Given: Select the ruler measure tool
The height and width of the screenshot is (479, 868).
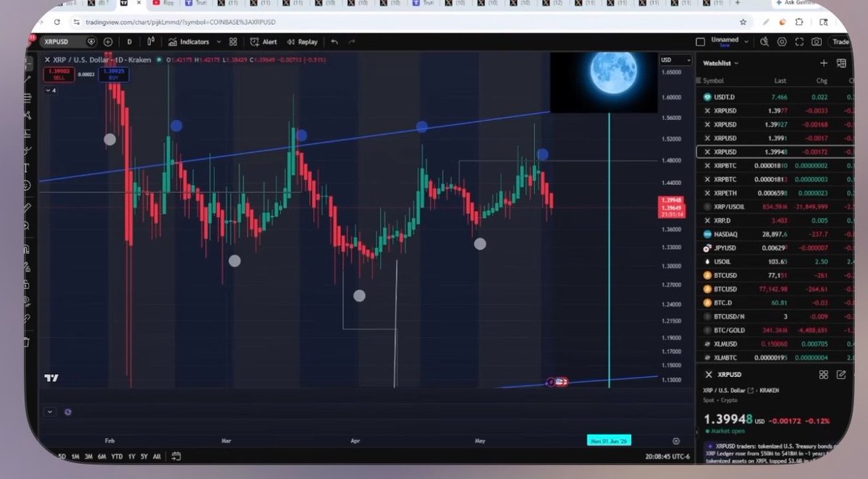Looking at the screenshot, I should (x=27, y=208).
